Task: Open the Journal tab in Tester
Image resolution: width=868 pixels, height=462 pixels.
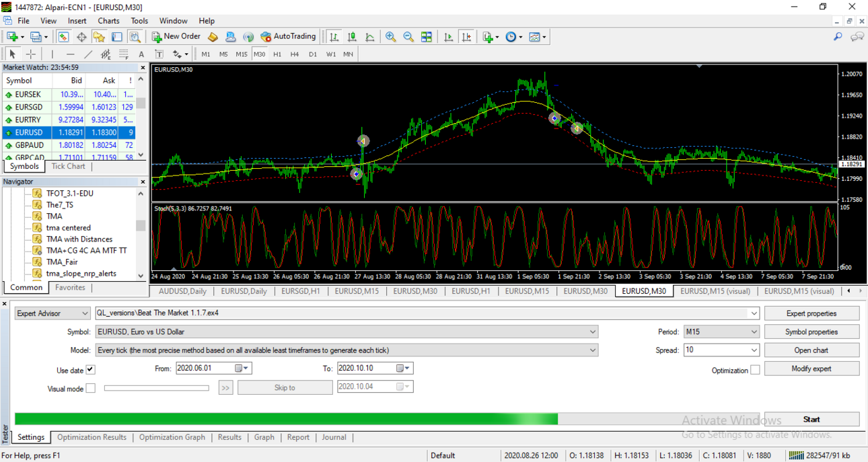Action: coord(334,437)
